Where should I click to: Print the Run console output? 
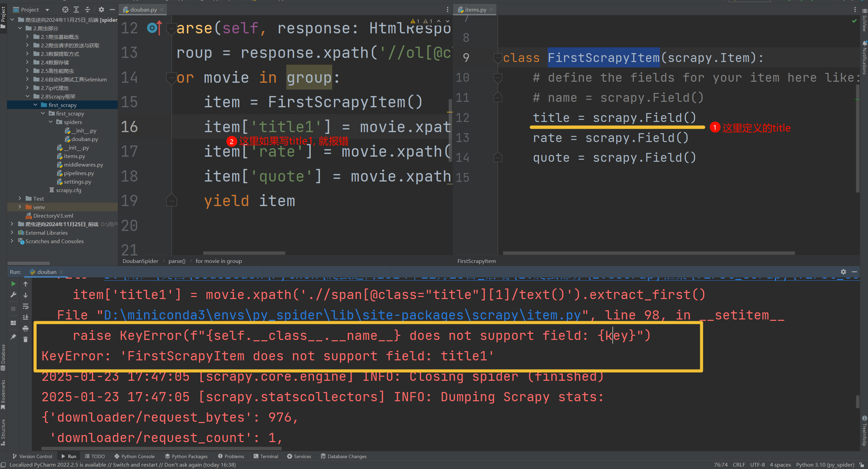pos(26,328)
